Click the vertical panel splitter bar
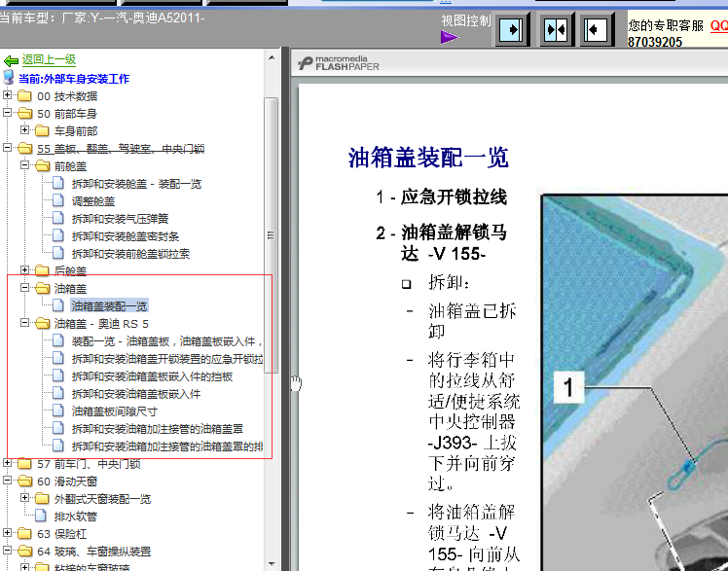The width and height of the screenshot is (728, 571). pyautogui.click(x=285, y=308)
